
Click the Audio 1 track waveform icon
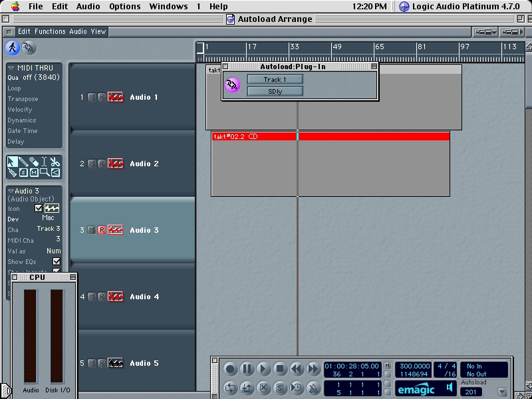[x=115, y=97]
